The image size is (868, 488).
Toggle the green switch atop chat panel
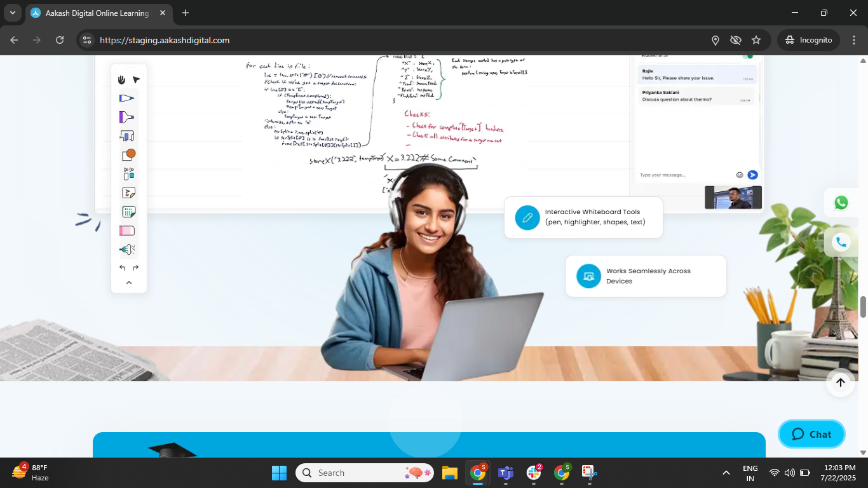[x=747, y=57]
